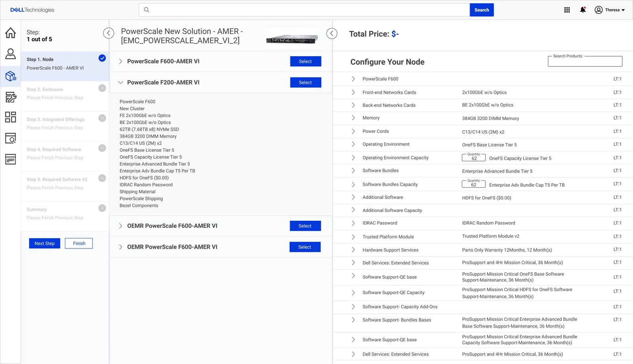Screen dimensions: 633x364
Task: Click the user avatar icon beside Theresa
Action: (599, 10)
